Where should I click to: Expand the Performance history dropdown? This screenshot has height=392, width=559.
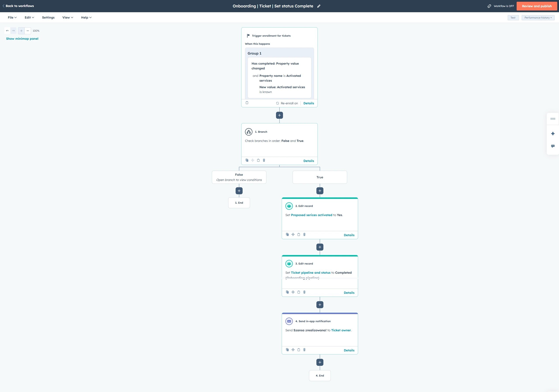pyautogui.click(x=538, y=17)
